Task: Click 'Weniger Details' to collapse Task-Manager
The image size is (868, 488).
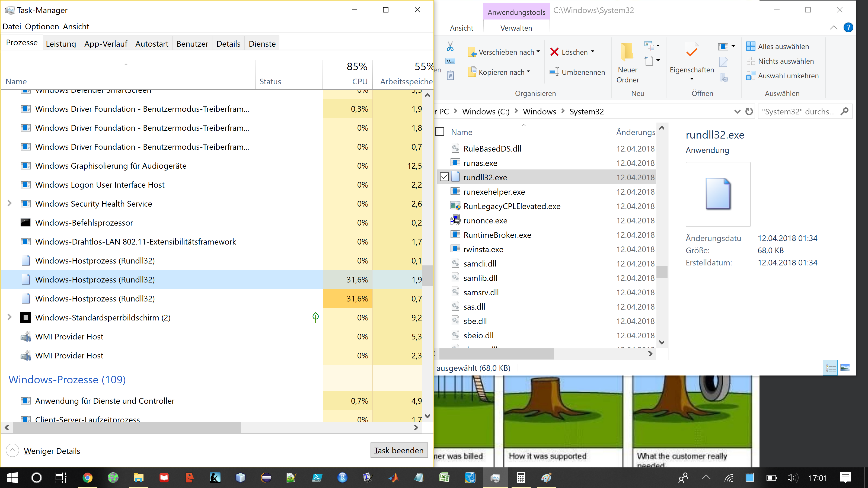Action: [52, 451]
